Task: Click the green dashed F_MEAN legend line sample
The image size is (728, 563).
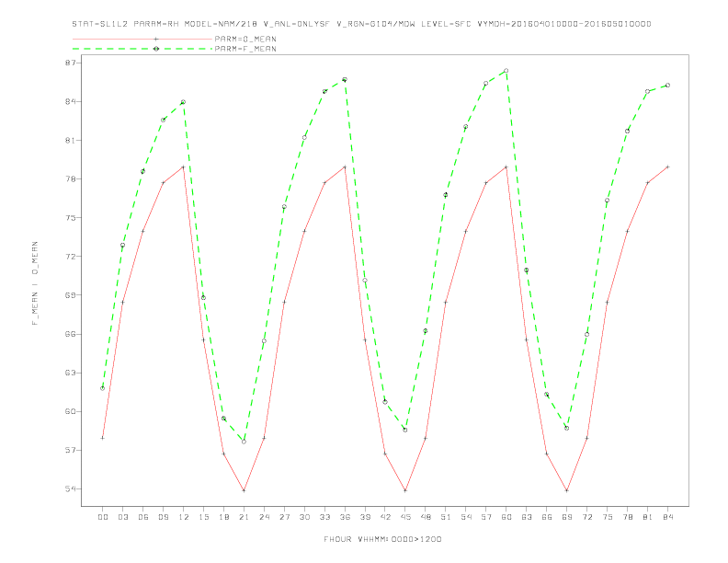Action: (x=142, y=49)
